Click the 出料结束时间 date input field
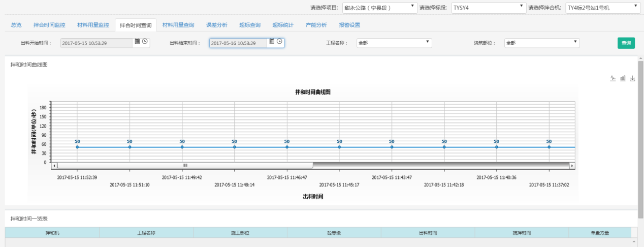 pos(238,43)
